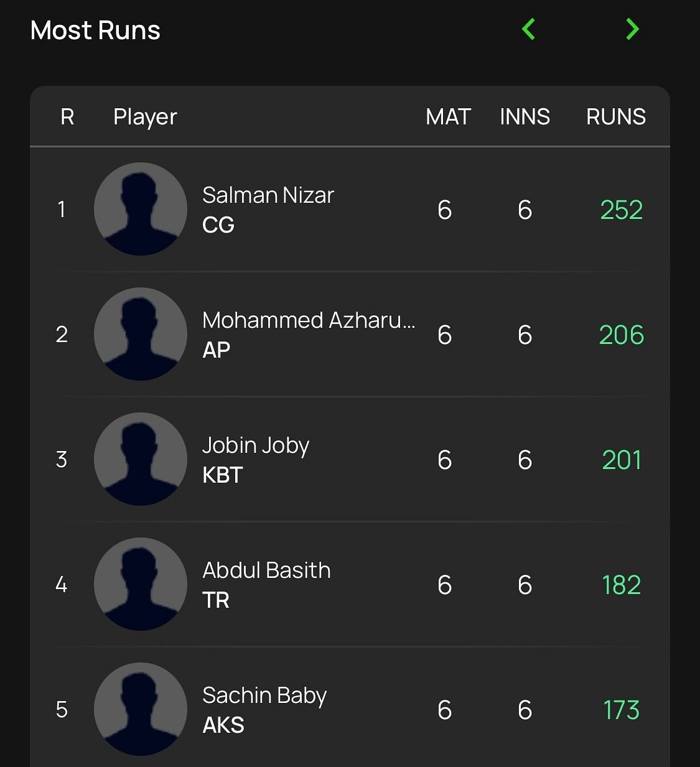Viewport: 700px width, 767px height.
Task: Open Salman Nizar player name link
Action: click(x=268, y=195)
